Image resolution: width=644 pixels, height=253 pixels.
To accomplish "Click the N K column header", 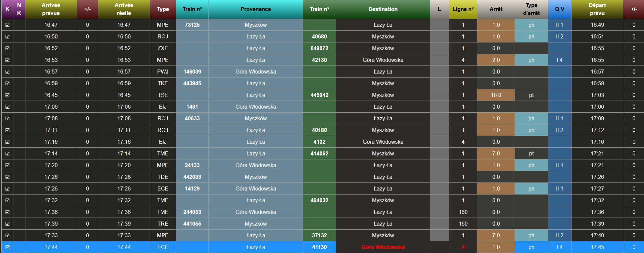I will coord(19,9).
